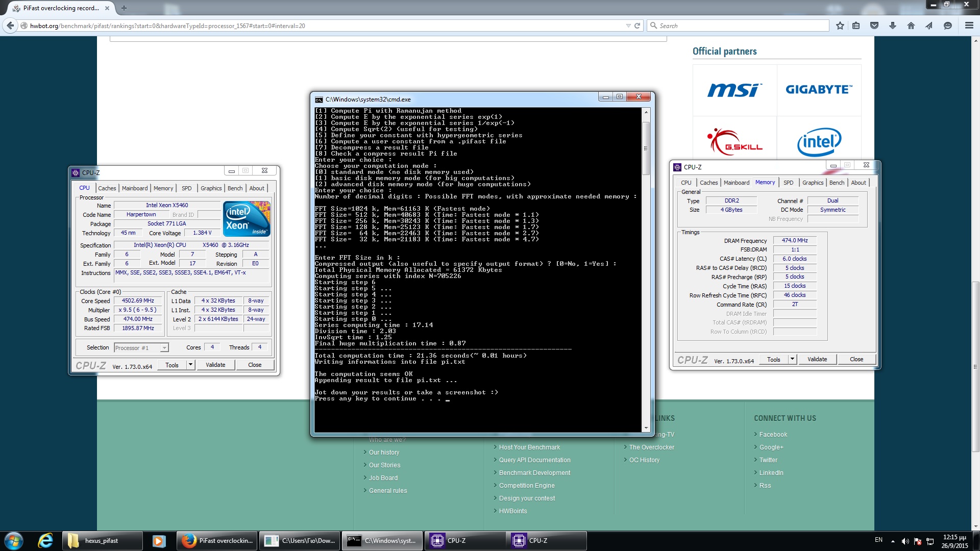Open The Overclocker footer link

[x=651, y=447]
